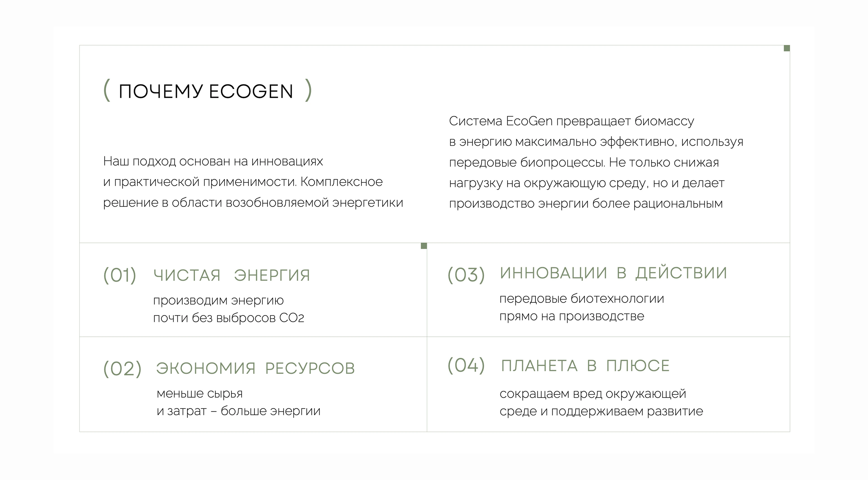Click the меньше сырья и затрат description

pyautogui.click(x=238, y=402)
